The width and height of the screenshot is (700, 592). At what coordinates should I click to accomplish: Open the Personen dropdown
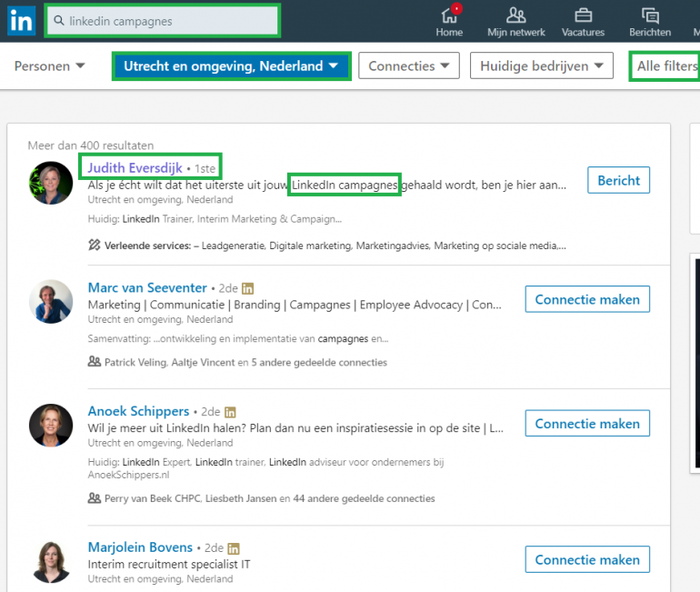(x=49, y=66)
